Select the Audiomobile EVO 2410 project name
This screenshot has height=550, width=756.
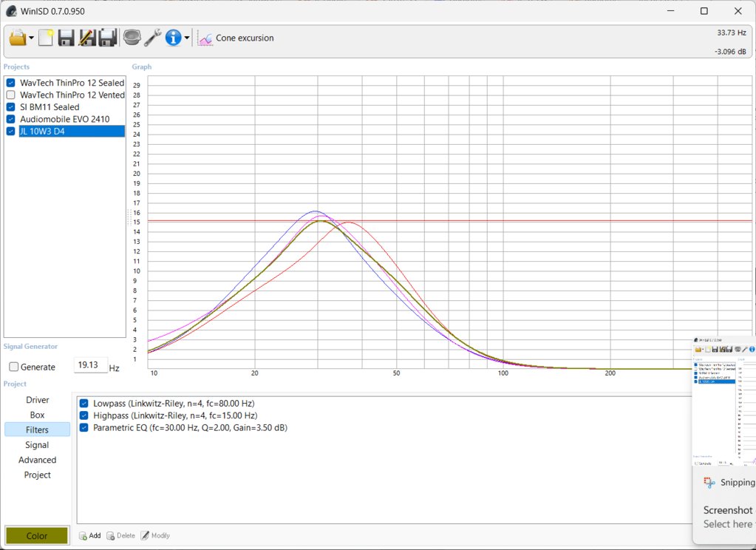[64, 119]
